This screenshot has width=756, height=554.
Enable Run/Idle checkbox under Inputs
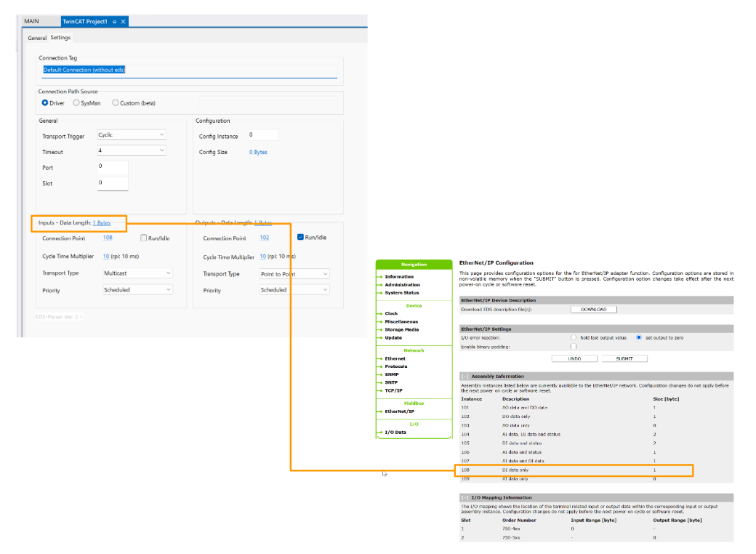coord(144,238)
